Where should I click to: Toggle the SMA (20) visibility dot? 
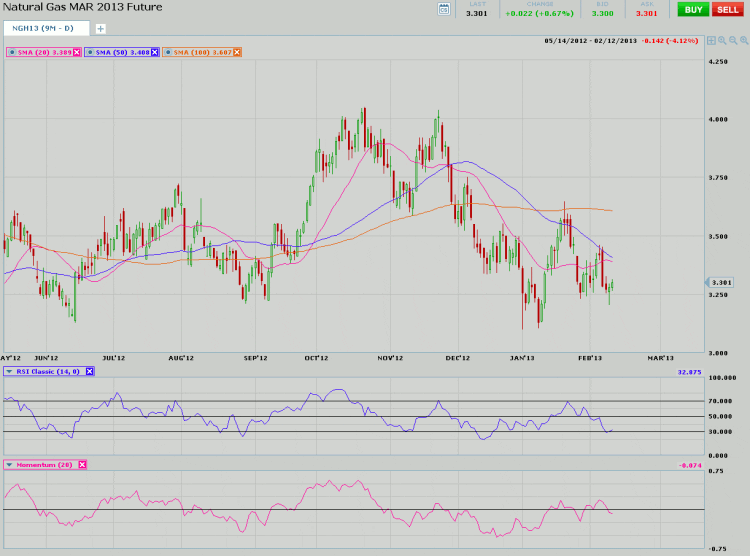(x=11, y=51)
